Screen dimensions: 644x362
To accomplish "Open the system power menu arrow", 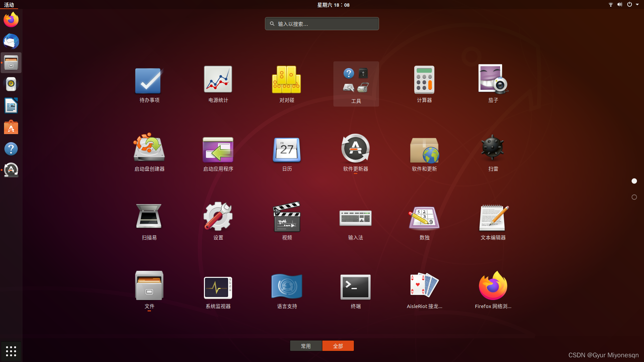I will tap(637, 5).
